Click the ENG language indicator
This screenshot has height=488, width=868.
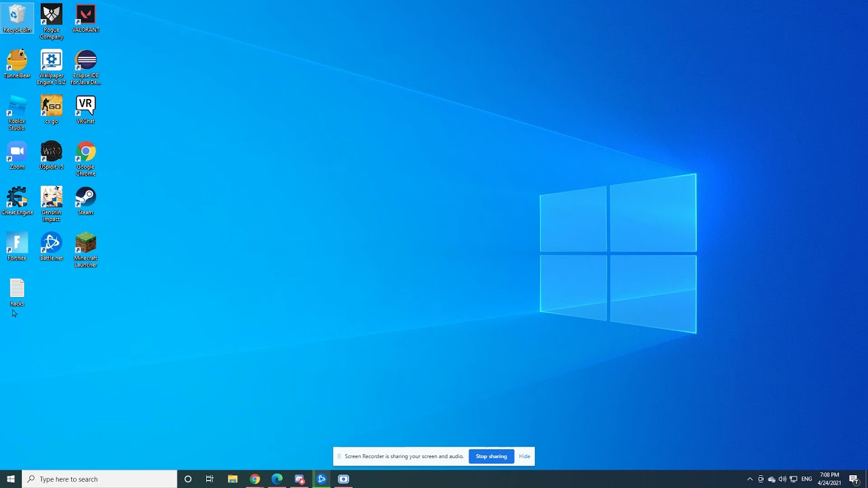click(807, 479)
